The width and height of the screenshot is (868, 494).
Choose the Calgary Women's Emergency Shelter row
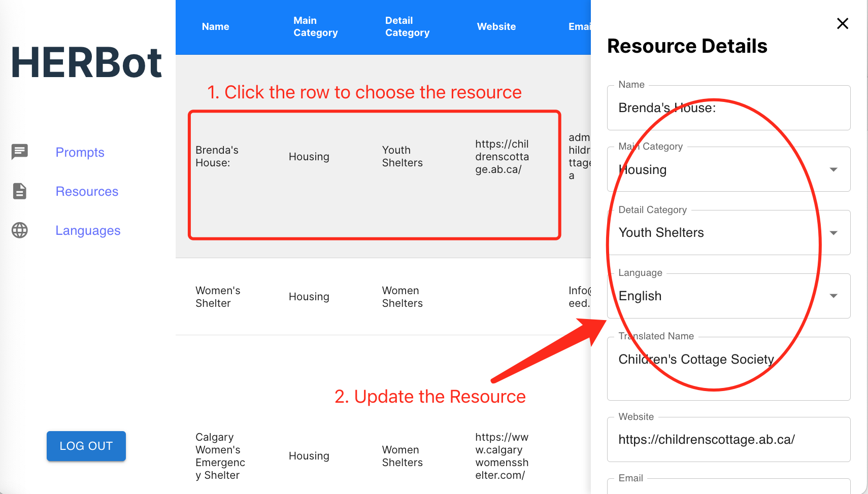(x=355, y=456)
